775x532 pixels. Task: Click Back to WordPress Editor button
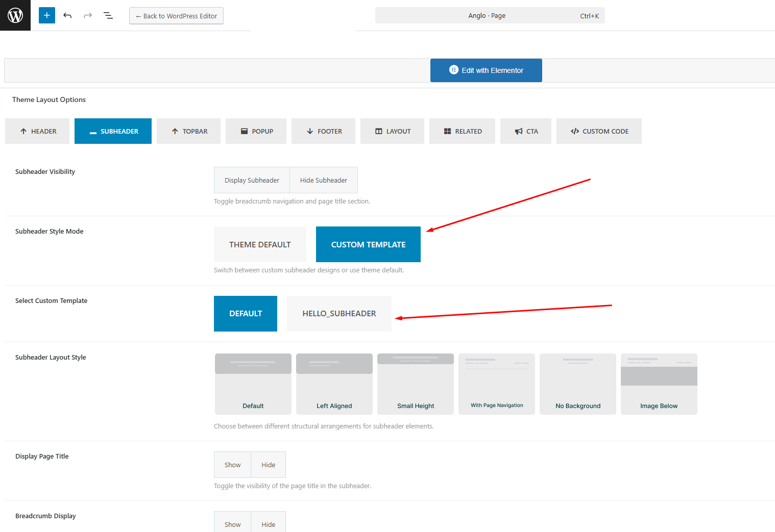(x=176, y=16)
